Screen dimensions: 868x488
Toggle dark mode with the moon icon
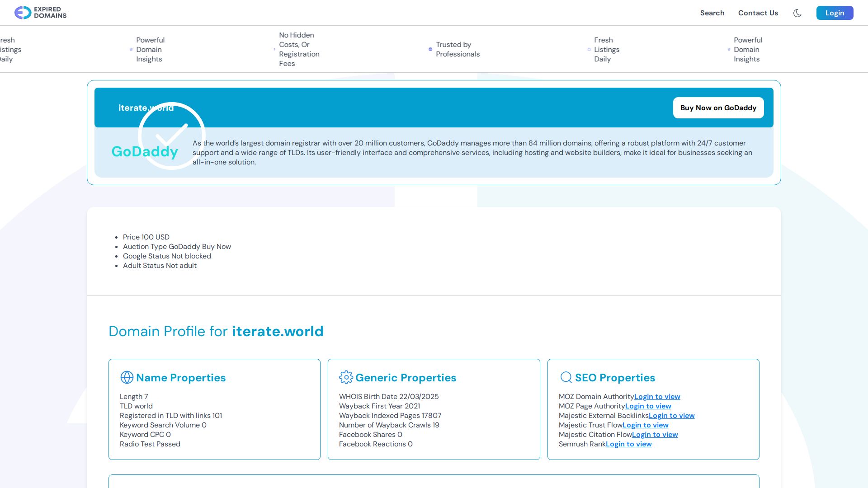point(797,13)
